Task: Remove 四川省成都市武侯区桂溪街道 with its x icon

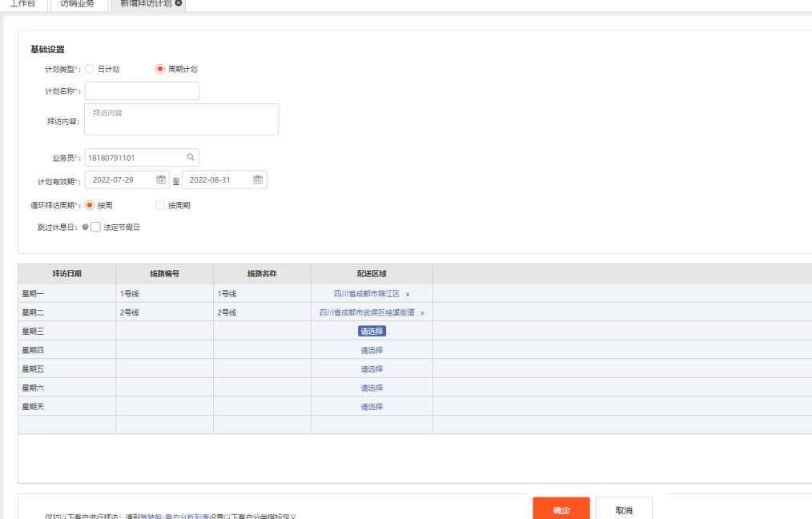Action: (x=422, y=313)
